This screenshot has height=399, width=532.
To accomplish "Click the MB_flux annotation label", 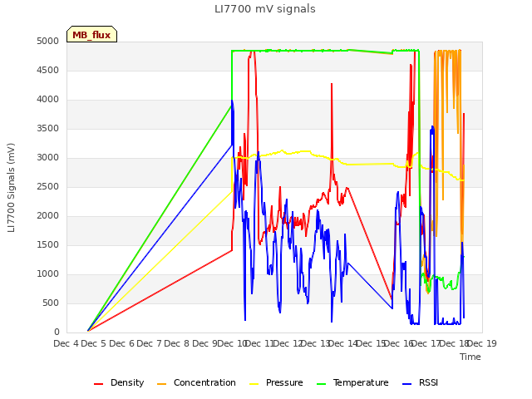I will tap(91, 34).
